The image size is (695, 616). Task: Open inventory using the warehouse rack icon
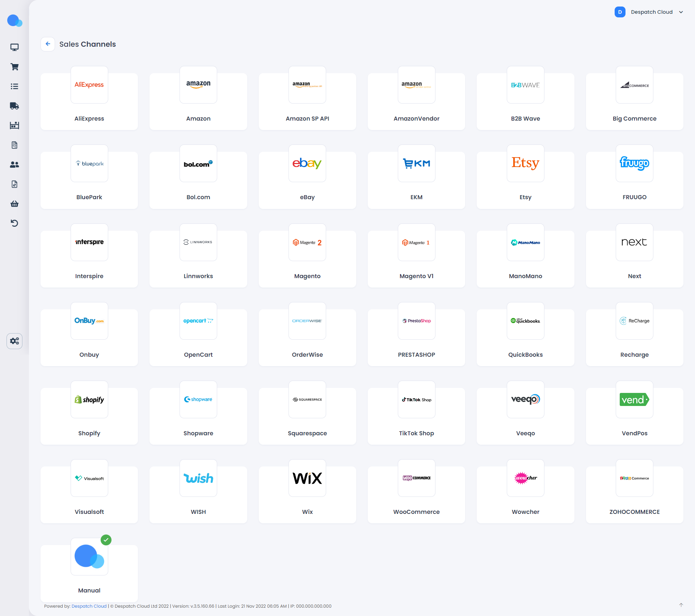pos(14,125)
